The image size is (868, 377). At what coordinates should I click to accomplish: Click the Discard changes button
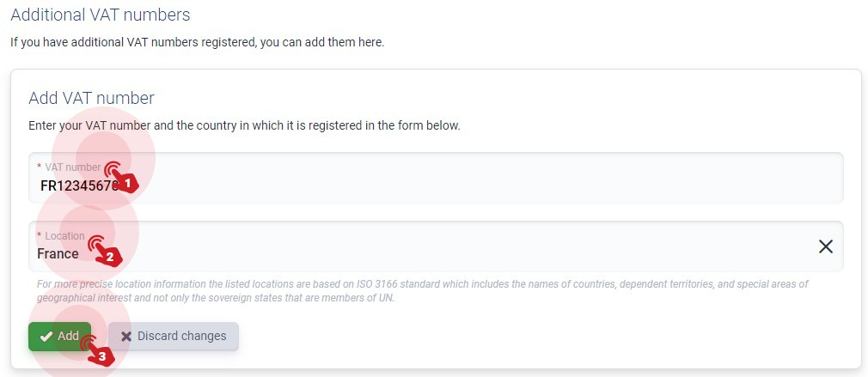coord(174,336)
